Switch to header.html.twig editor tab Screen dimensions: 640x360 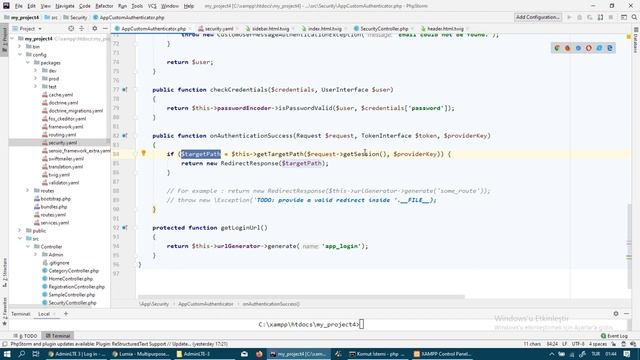click(x=444, y=29)
